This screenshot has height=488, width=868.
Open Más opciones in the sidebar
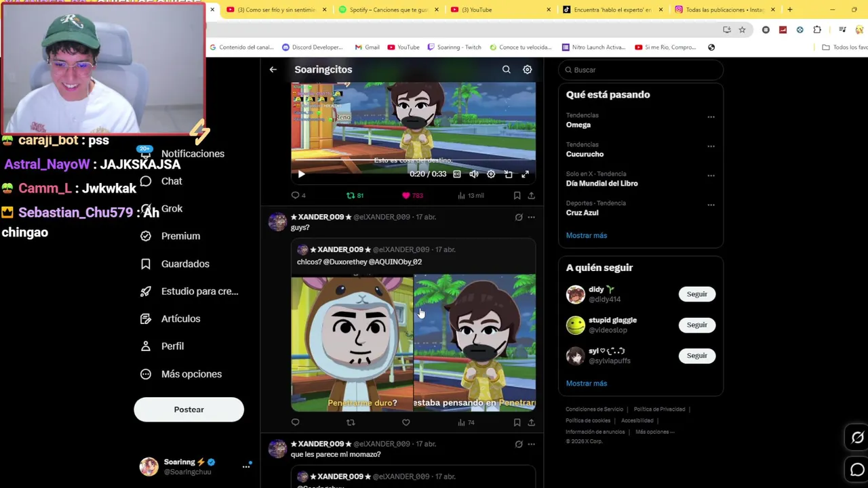pyautogui.click(x=180, y=374)
